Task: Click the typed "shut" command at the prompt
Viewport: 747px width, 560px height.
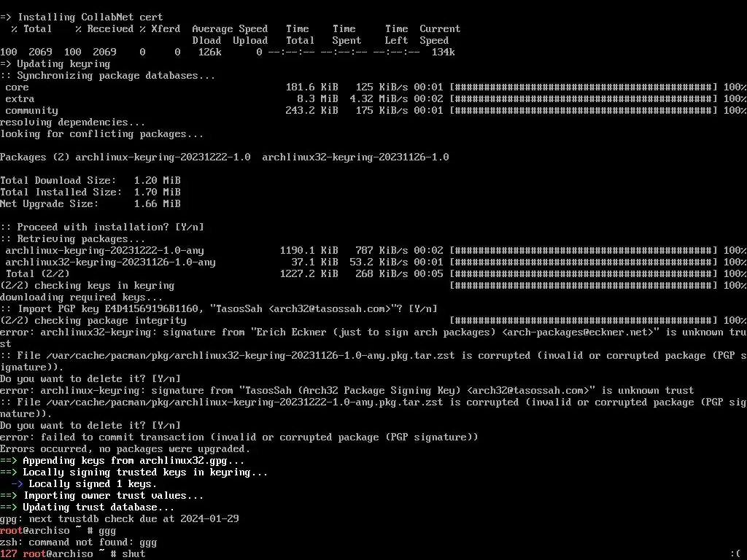Action: 134,554
